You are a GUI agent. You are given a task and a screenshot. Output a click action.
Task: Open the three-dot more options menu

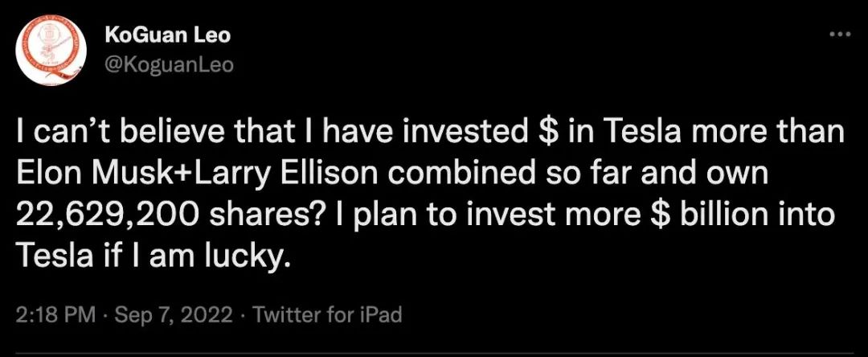pyautogui.click(x=838, y=35)
